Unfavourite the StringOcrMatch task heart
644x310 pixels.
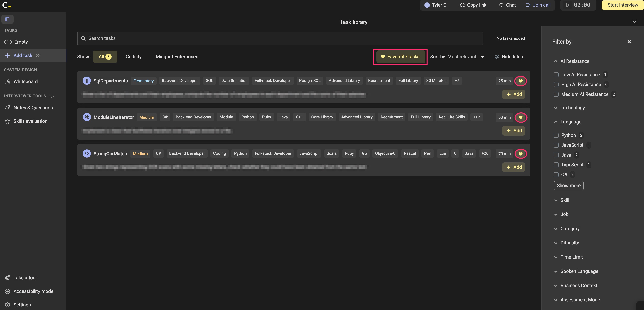coord(521,154)
